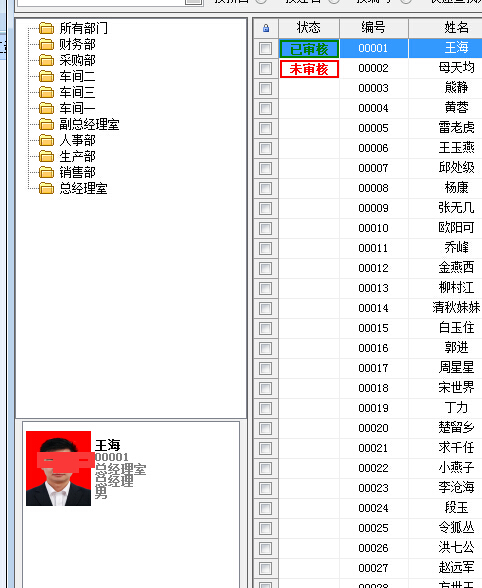
Task: Open the 所有部门 folder icon
Action: coord(47,28)
